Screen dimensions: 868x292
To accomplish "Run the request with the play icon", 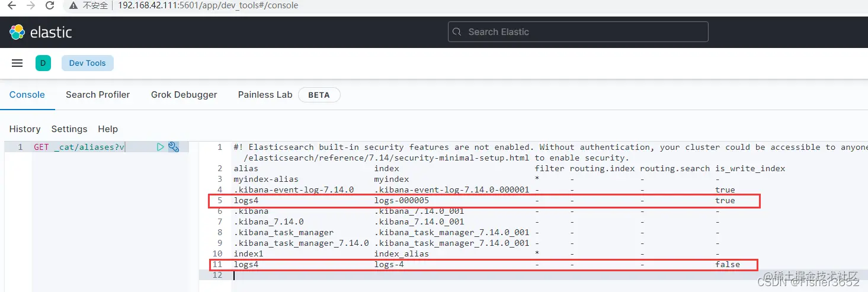I will pyautogui.click(x=160, y=147).
